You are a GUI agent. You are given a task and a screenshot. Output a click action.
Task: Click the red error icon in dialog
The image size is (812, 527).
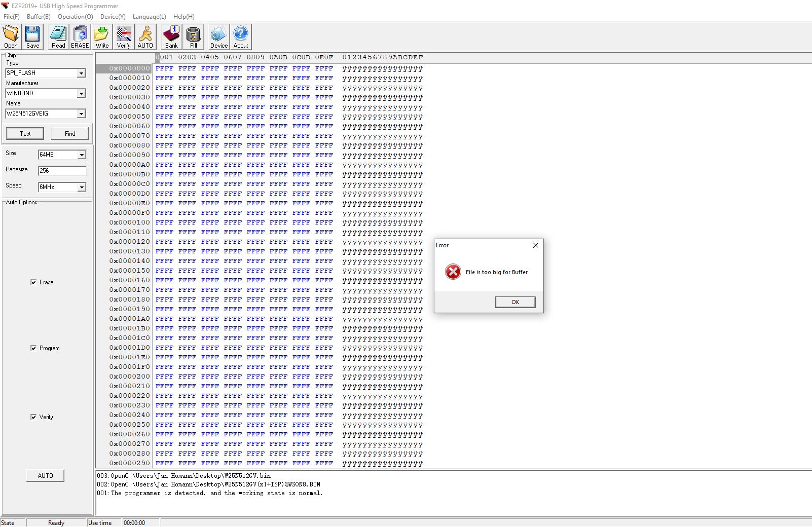[x=453, y=272]
